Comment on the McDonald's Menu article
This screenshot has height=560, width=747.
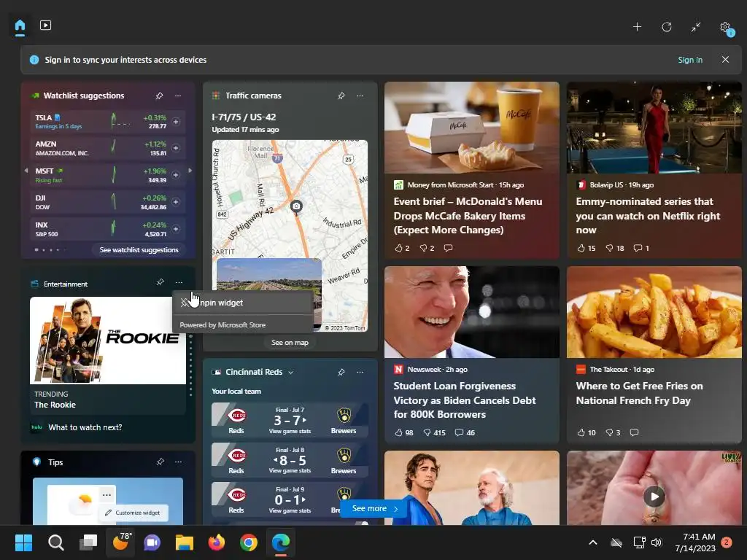tap(448, 248)
